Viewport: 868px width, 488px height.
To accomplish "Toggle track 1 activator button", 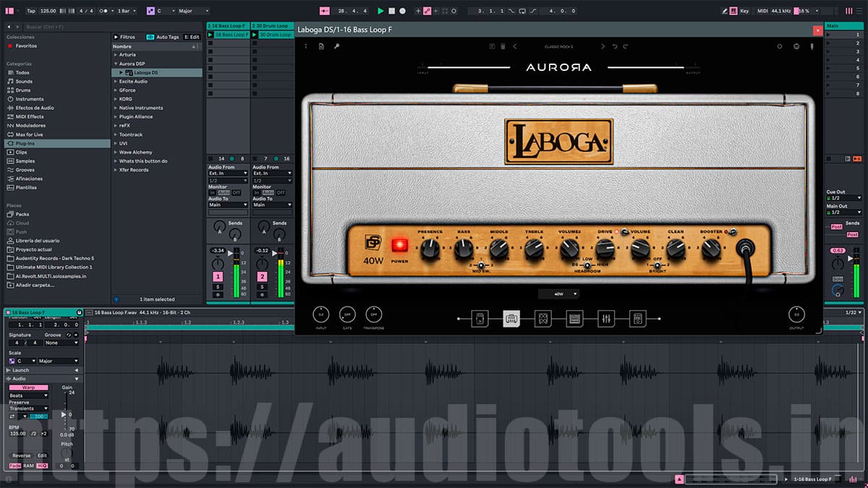I will (218, 277).
